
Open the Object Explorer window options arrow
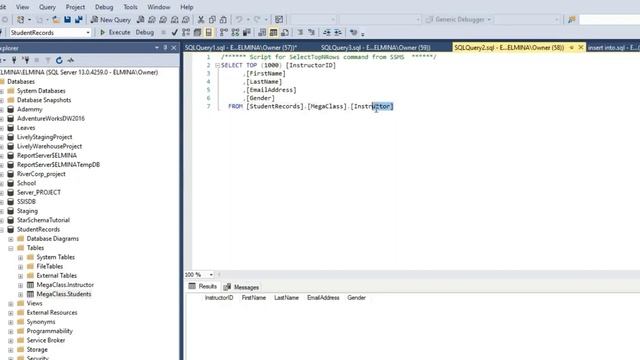click(x=157, y=48)
